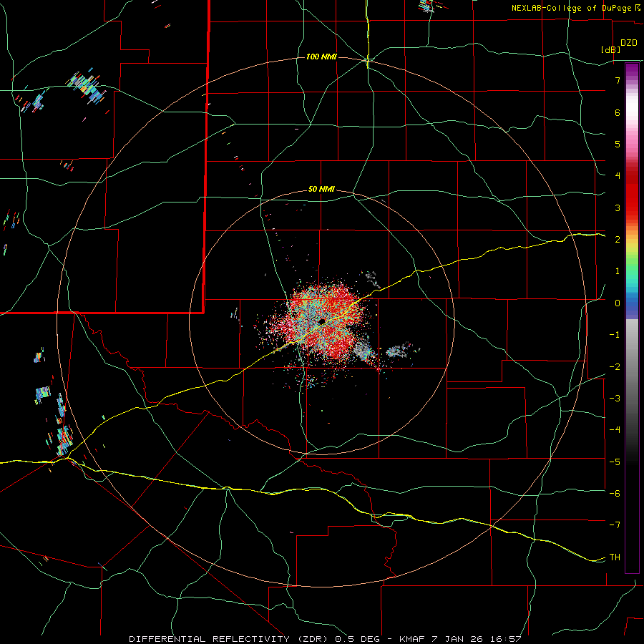Viewport: 644px width, 644px height.
Task: Click the 1 value on the color scale
Action: click(618, 271)
